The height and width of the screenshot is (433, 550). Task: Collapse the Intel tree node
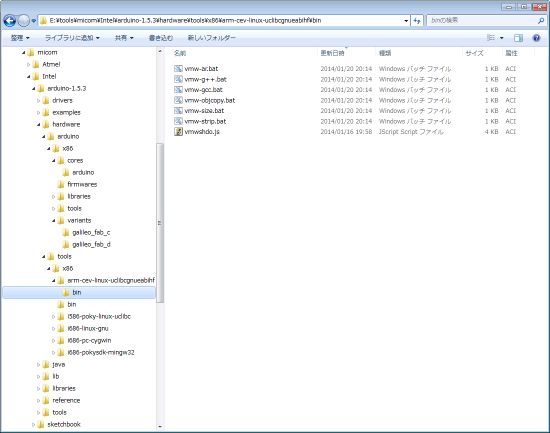coord(29,76)
